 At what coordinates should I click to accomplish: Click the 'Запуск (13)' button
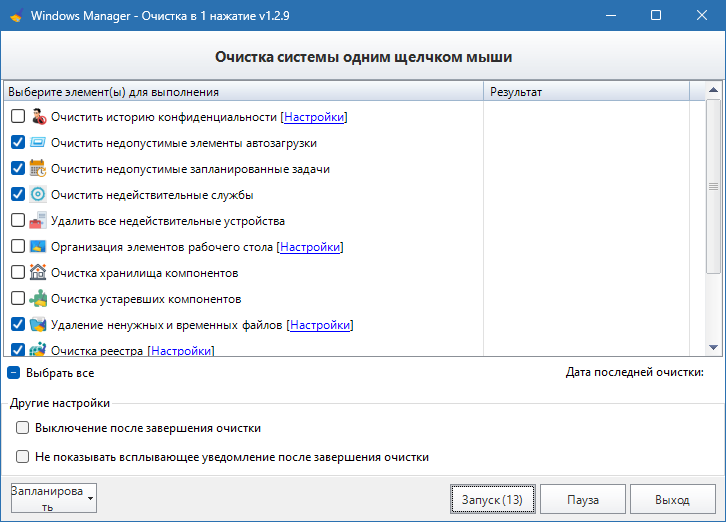coord(493,499)
